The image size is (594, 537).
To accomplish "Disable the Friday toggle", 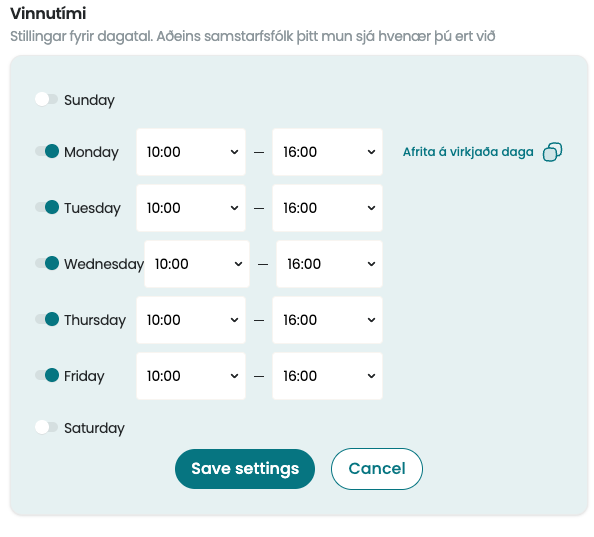I will (47, 375).
